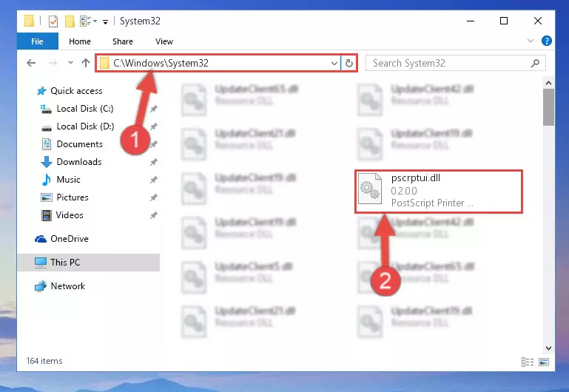Click the search magnifier icon
Screen dimensions: 569x392
(535, 64)
